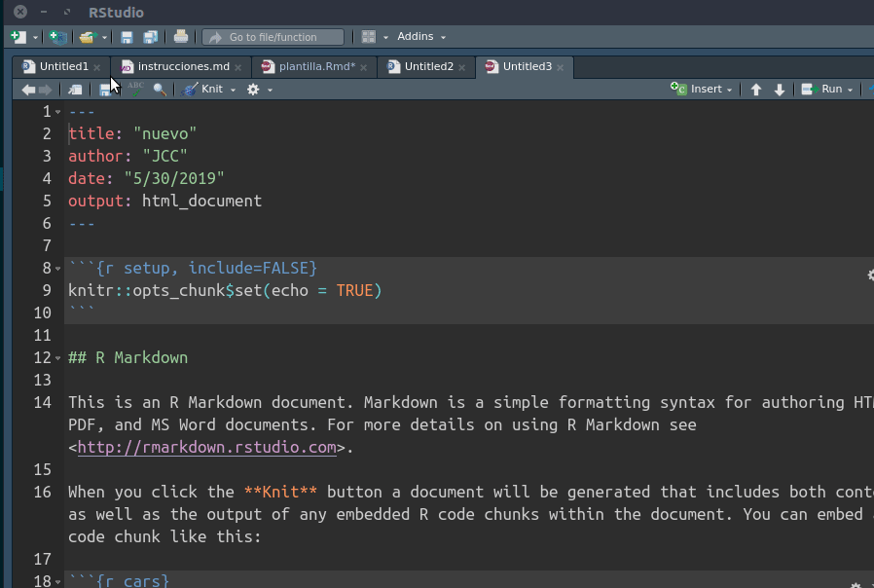Viewport: 874px width, 588px height.
Task: Jump to next chunk with down arrow
Action: 780,90
